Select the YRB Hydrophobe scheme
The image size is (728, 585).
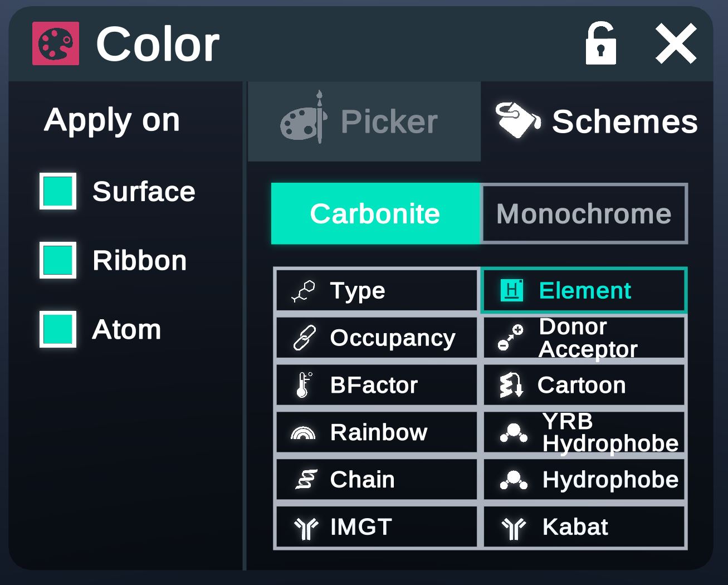(x=583, y=432)
